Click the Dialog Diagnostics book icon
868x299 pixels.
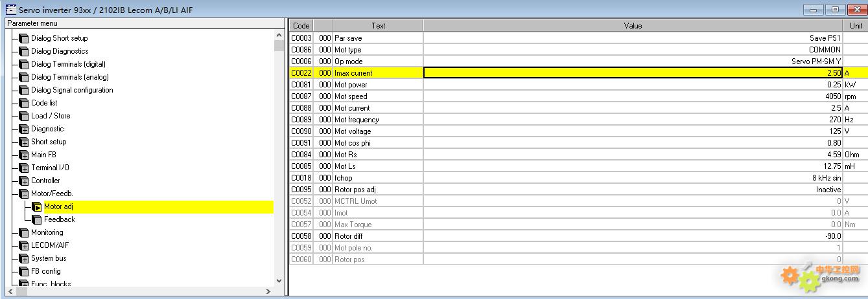point(24,51)
